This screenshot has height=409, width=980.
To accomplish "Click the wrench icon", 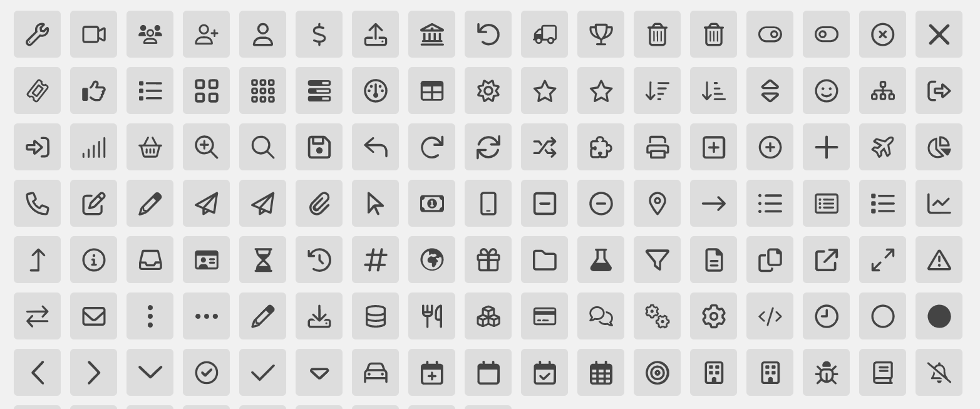I will click(38, 34).
